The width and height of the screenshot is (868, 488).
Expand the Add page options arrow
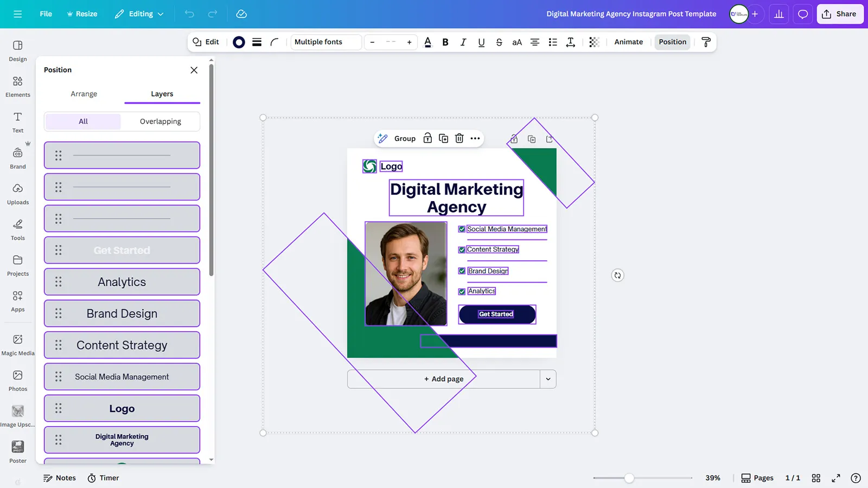[548, 379]
